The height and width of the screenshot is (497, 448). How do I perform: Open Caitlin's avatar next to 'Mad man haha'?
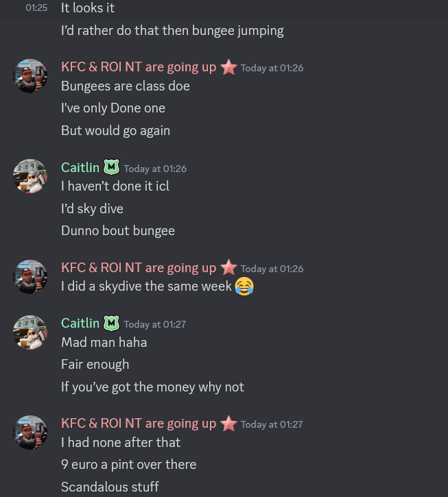point(30,332)
